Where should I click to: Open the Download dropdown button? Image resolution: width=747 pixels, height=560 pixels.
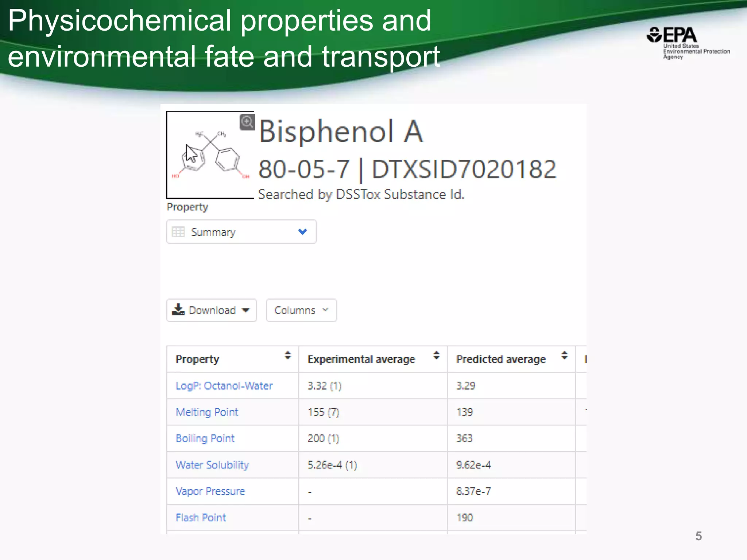[212, 310]
